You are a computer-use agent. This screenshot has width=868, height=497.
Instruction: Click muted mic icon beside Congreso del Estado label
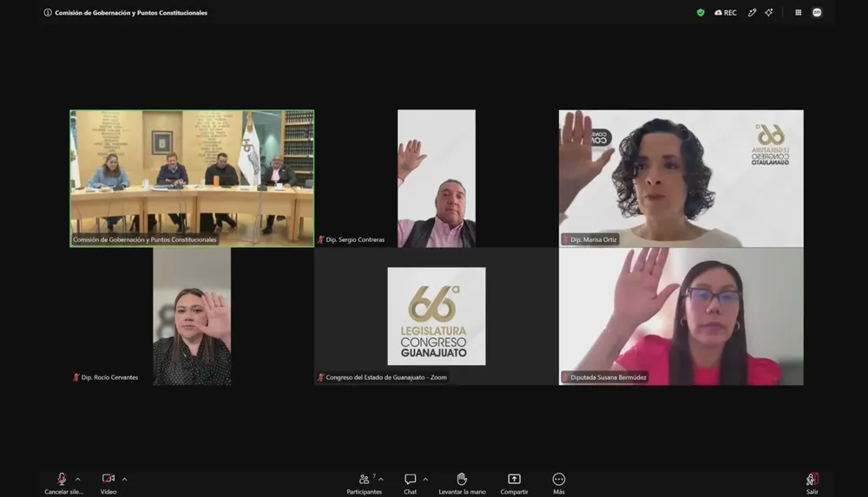tap(320, 377)
